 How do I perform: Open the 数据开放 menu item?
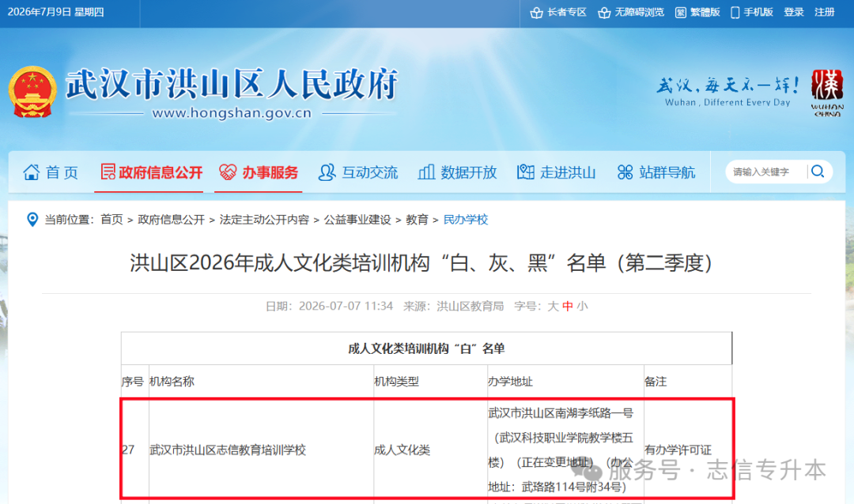(x=457, y=172)
